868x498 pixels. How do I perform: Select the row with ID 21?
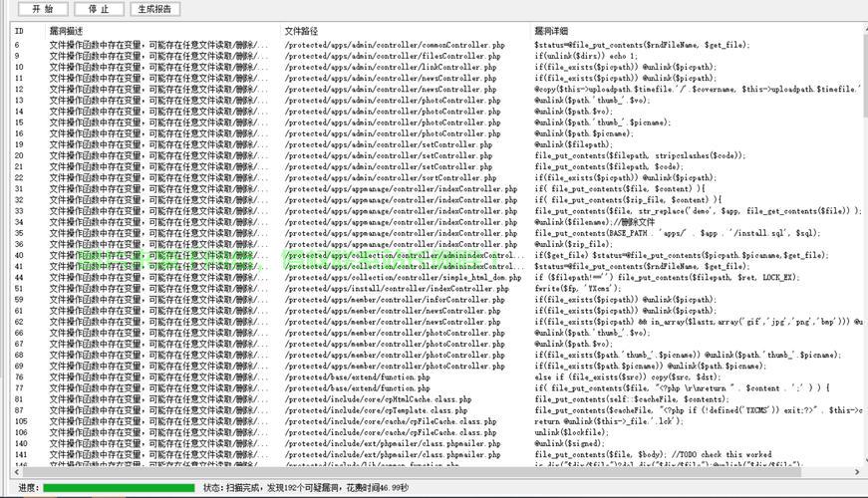click(x=437, y=166)
